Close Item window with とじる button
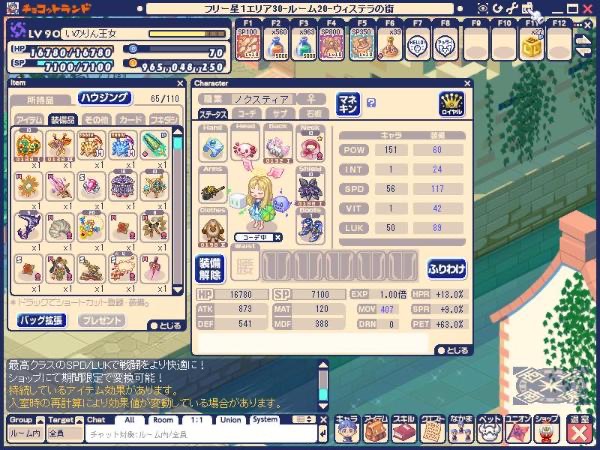 click(x=167, y=326)
